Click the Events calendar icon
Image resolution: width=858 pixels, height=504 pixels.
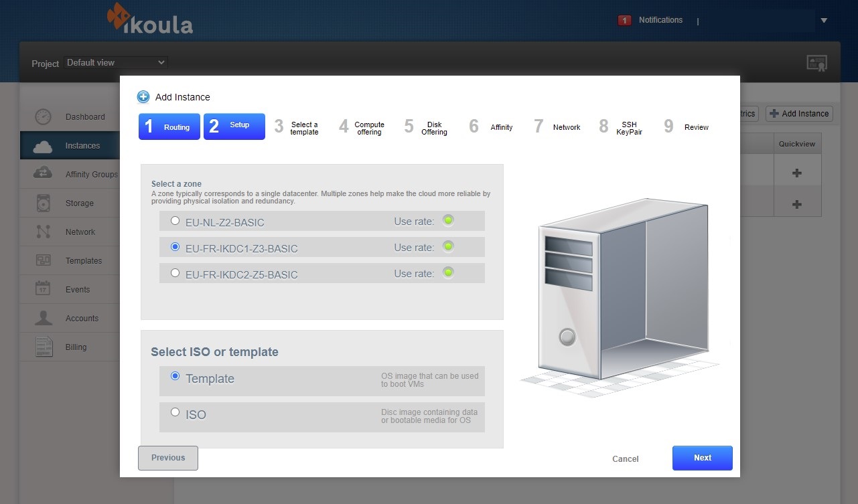coord(43,289)
